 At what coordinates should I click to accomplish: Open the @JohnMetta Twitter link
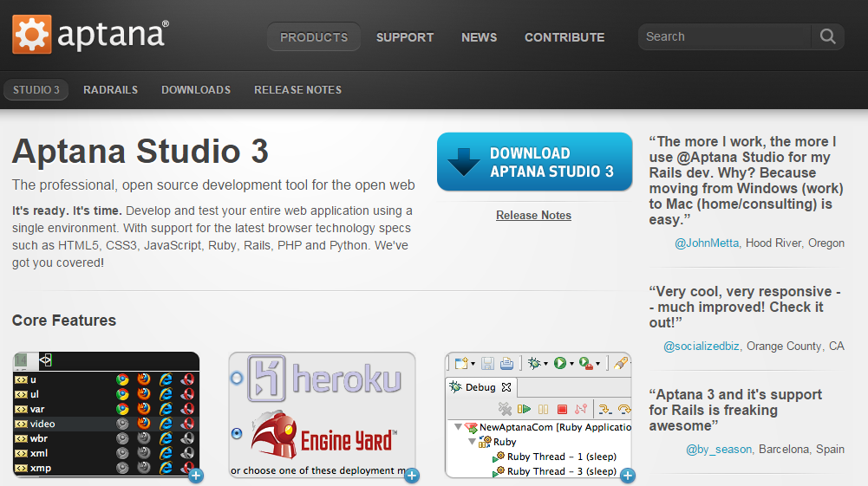tap(707, 243)
